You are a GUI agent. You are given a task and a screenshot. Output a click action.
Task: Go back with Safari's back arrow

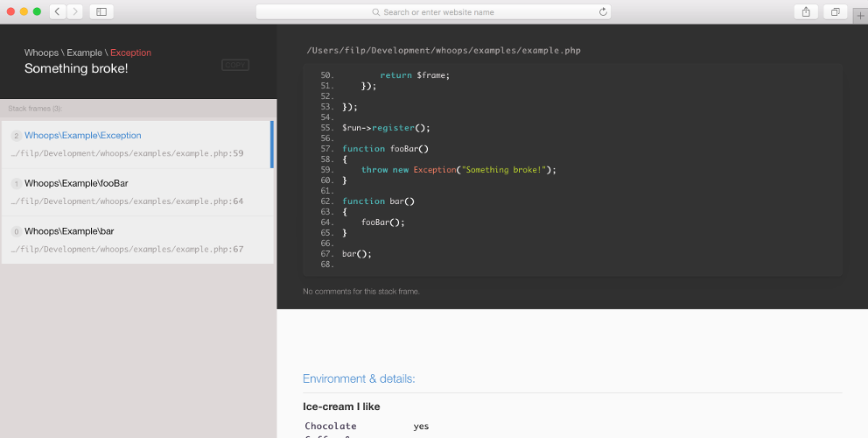58,11
